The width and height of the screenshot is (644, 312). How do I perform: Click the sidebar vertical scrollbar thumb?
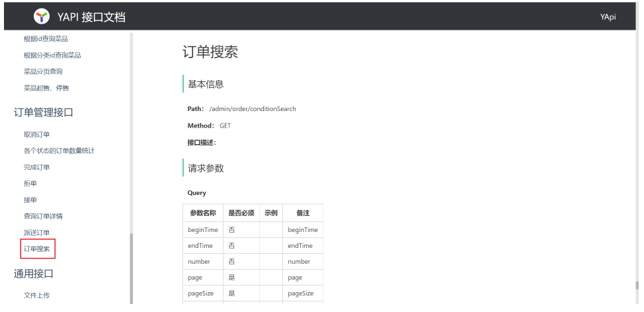132,268
